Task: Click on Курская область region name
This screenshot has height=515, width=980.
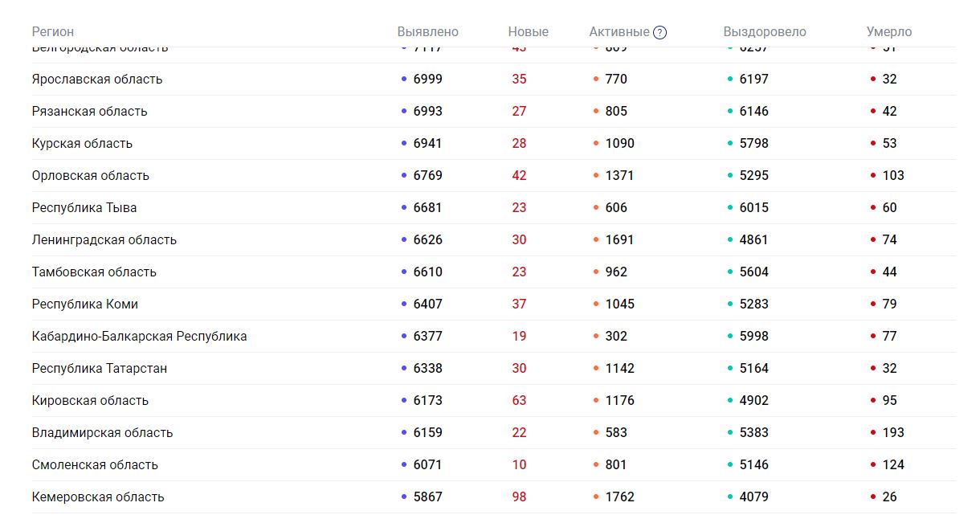Action: pos(82,144)
